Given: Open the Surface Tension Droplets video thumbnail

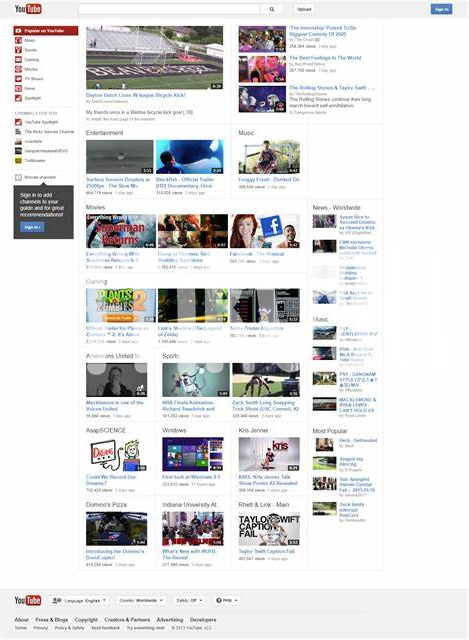Looking at the screenshot, I should tap(120, 157).
